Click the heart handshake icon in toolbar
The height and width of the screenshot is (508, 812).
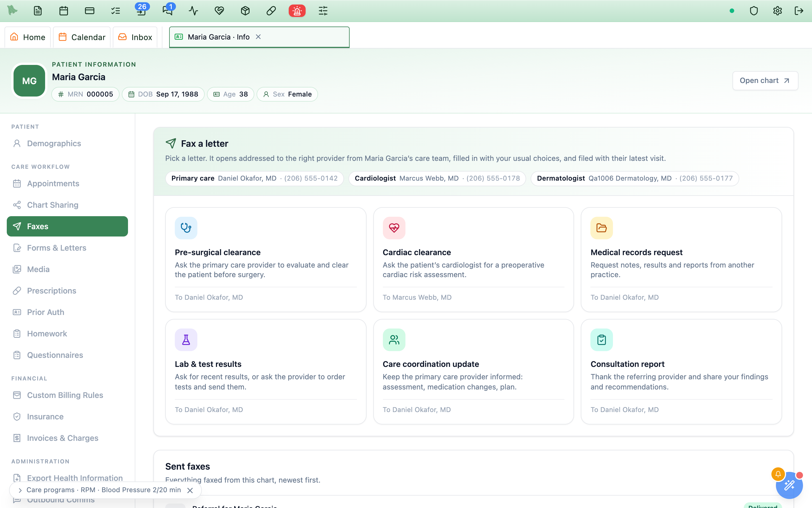(219, 11)
